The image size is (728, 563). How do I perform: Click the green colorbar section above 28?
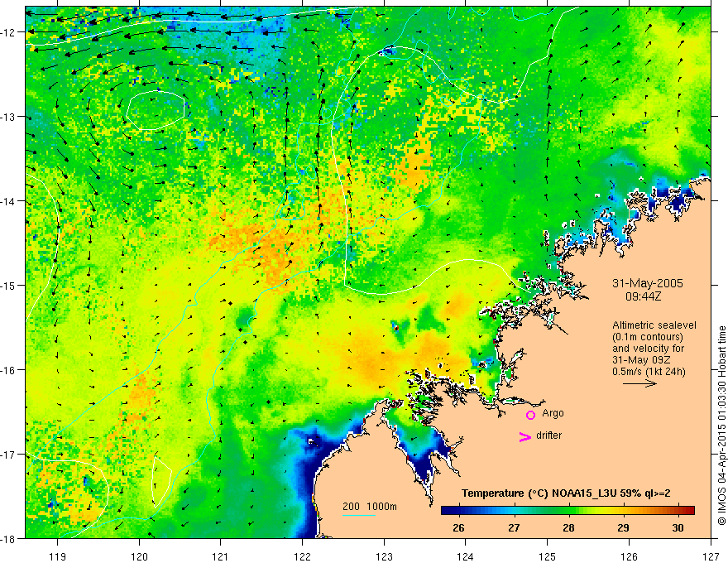tap(569, 510)
